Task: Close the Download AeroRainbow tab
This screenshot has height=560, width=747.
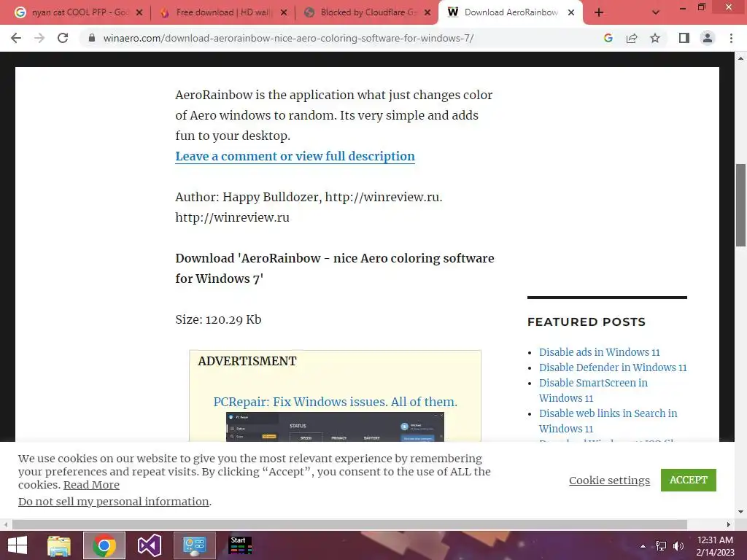Action: (570, 12)
